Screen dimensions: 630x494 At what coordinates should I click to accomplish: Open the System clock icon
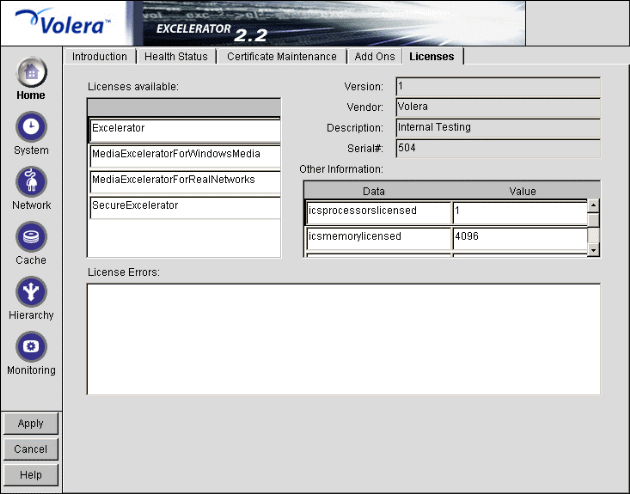[x=31, y=127]
